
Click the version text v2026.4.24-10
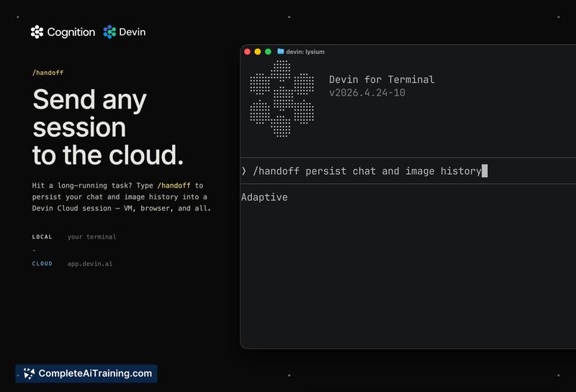(367, 93)
